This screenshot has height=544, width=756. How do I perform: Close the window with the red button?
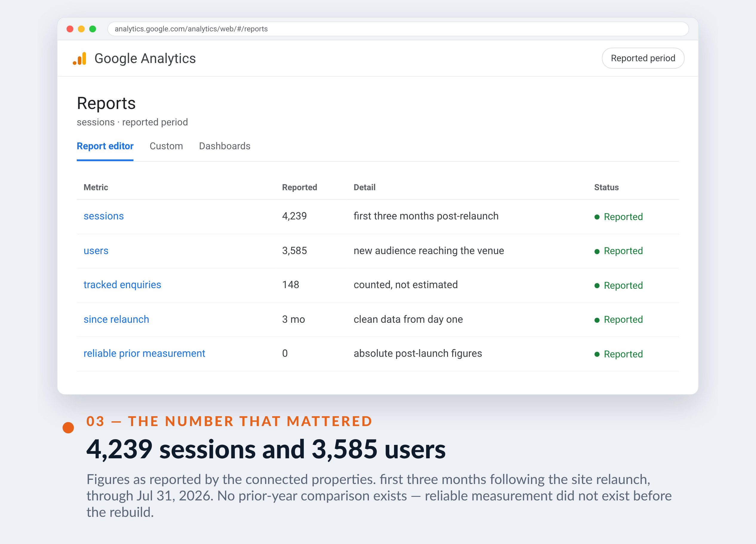coord(70,29)
